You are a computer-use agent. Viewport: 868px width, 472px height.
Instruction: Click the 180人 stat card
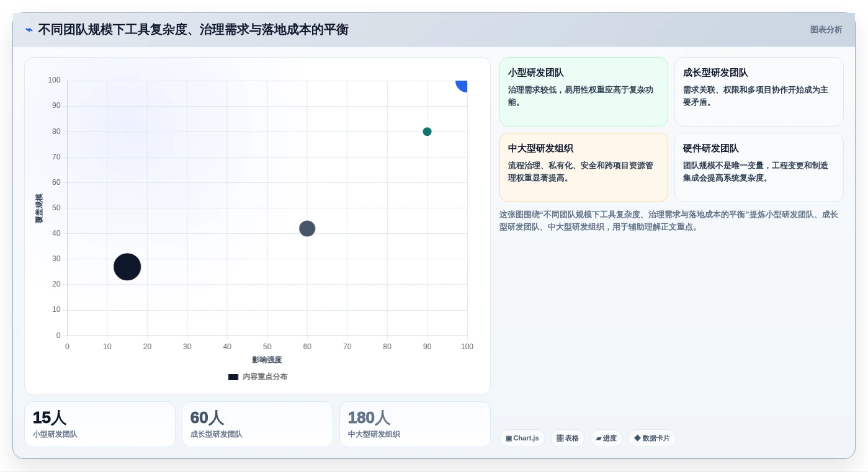click(x=415, y=424)
